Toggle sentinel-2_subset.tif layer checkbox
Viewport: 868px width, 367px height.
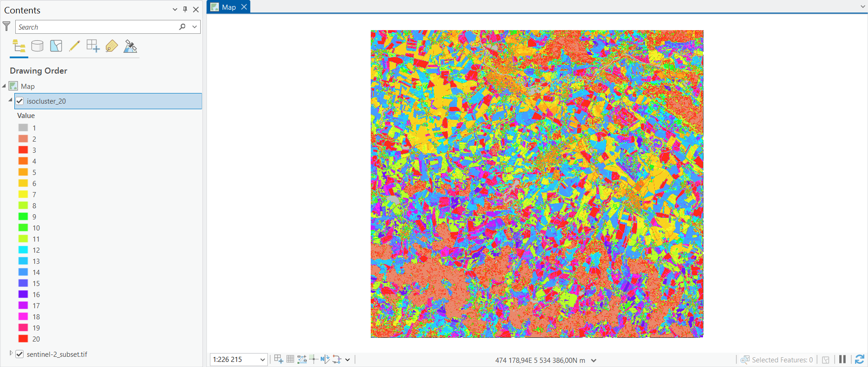pyautogui.click(x=19, y=354)
